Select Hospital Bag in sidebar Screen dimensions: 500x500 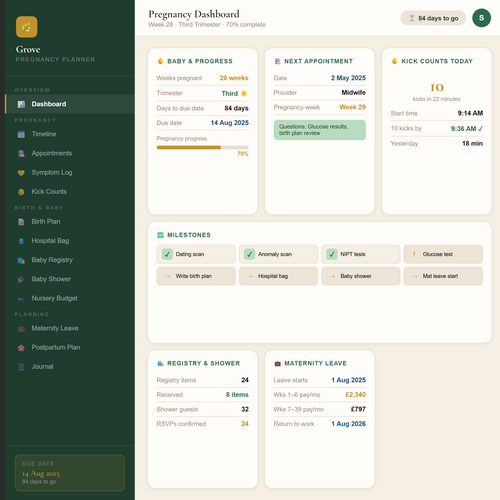coord(70,241)
